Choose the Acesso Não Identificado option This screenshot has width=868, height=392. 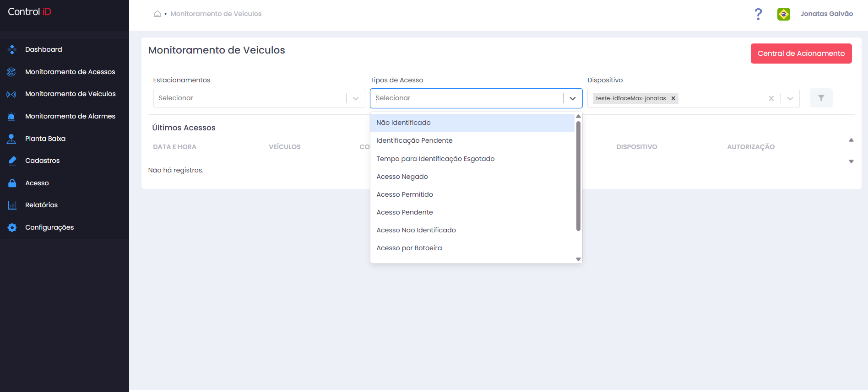tap(472, 230)
